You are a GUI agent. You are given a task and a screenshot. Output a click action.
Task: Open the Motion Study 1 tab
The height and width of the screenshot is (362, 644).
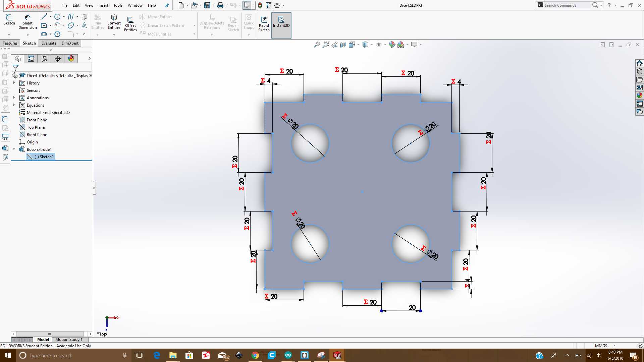point(68,340)
